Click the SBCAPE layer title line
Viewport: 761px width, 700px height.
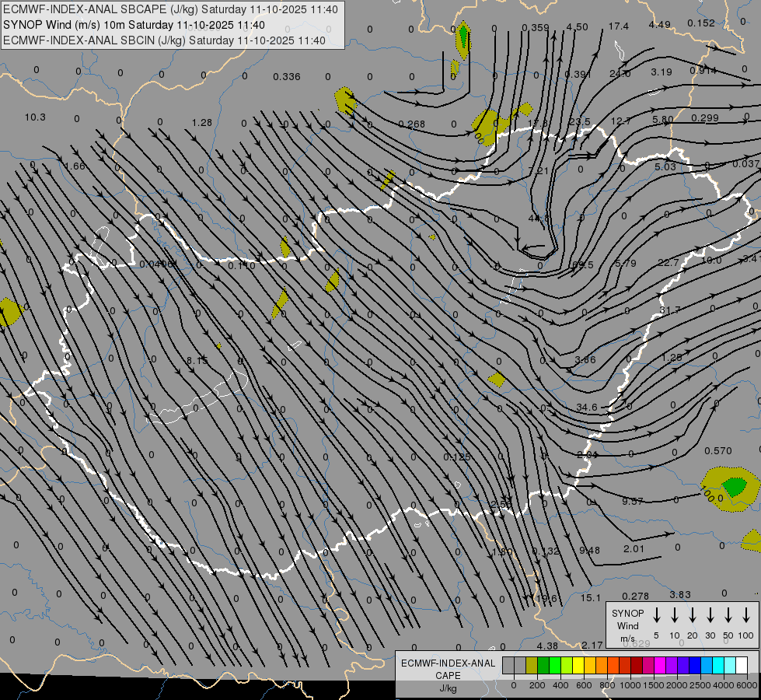pyautogui.click(x=171, y=9)
